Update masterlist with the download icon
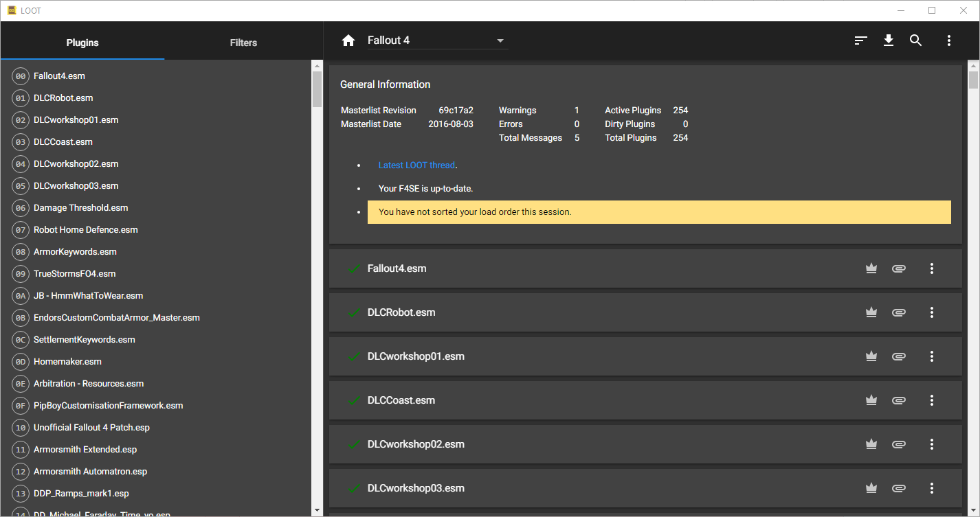This screenshot has height=517, width=980. pyautogui.click(x=889, y=41)
